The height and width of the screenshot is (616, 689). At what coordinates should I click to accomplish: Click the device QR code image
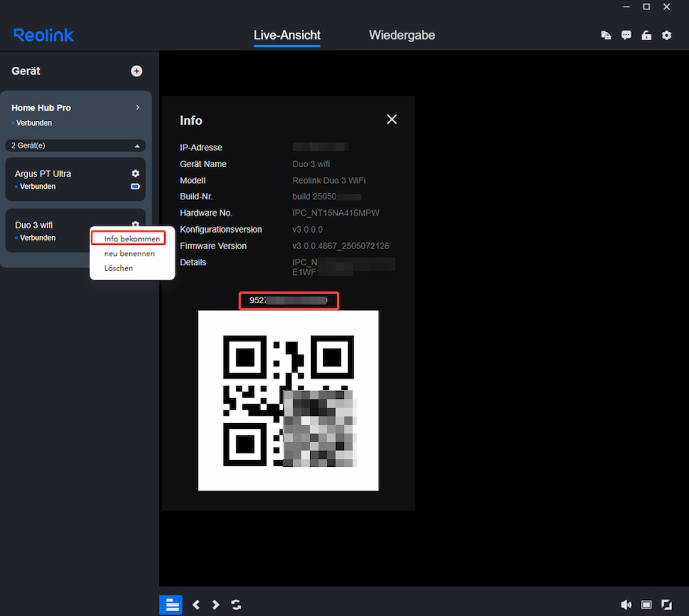point(288,401)
